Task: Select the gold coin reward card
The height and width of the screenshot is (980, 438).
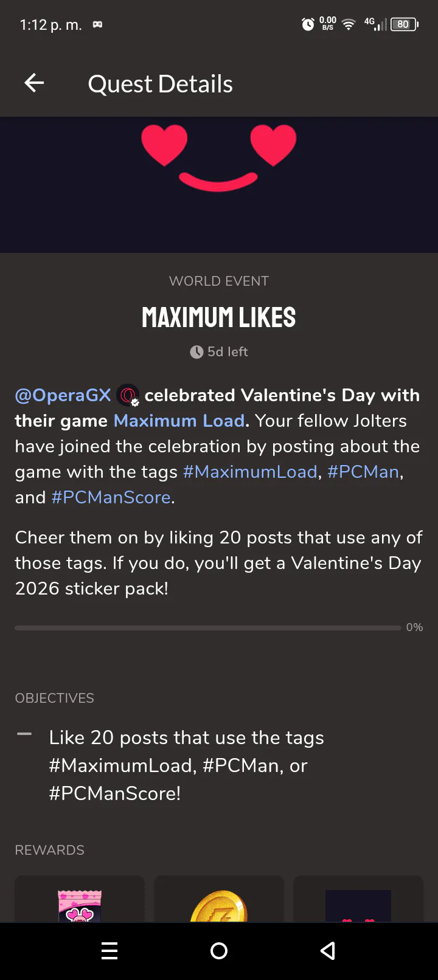Action: (x=219, y=906)
